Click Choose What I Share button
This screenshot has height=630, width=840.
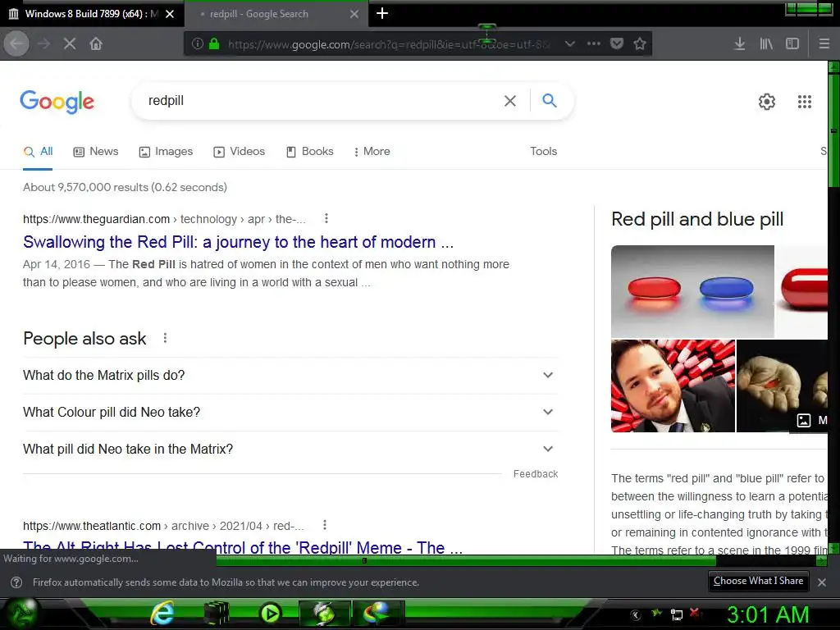coord(758,582)
